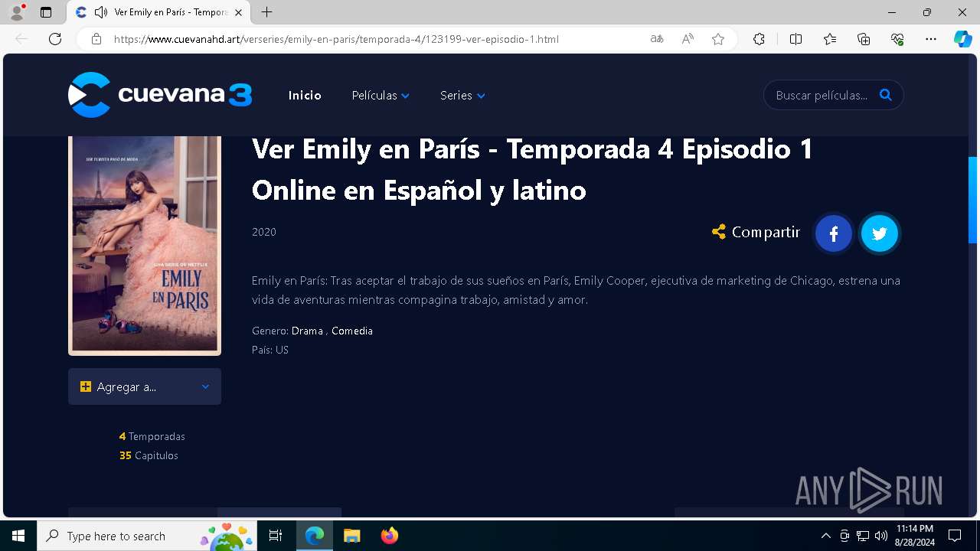Share on Facebook icon
This screenshot has height=551, width=980.
(834, 233)
